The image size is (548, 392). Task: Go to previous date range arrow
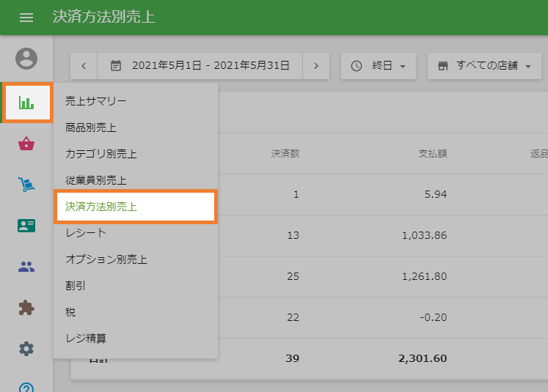click(84, 66)
